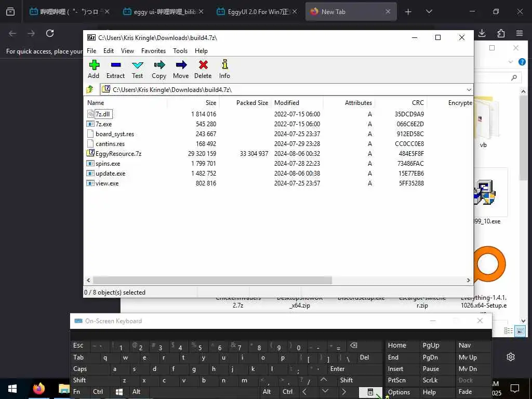Select the 7z.dll file icon
The width and height of the screenshot is (532, 399).
tap(90, 114)
